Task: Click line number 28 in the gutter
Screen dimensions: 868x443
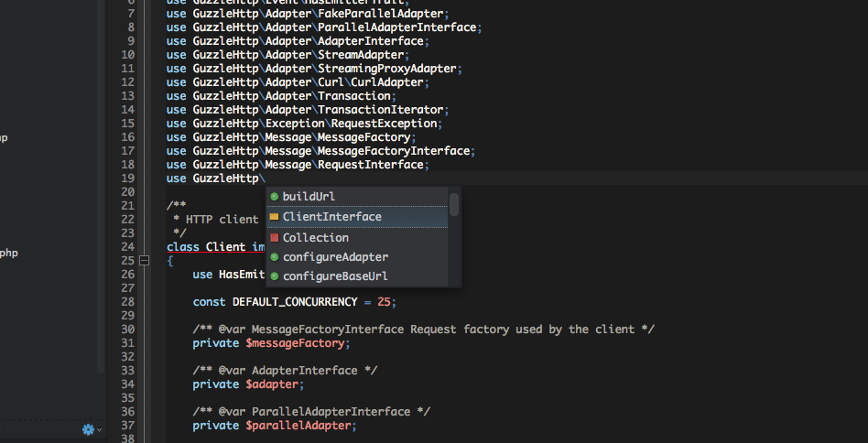Action: pyautogui.click(x=127, y=302)
